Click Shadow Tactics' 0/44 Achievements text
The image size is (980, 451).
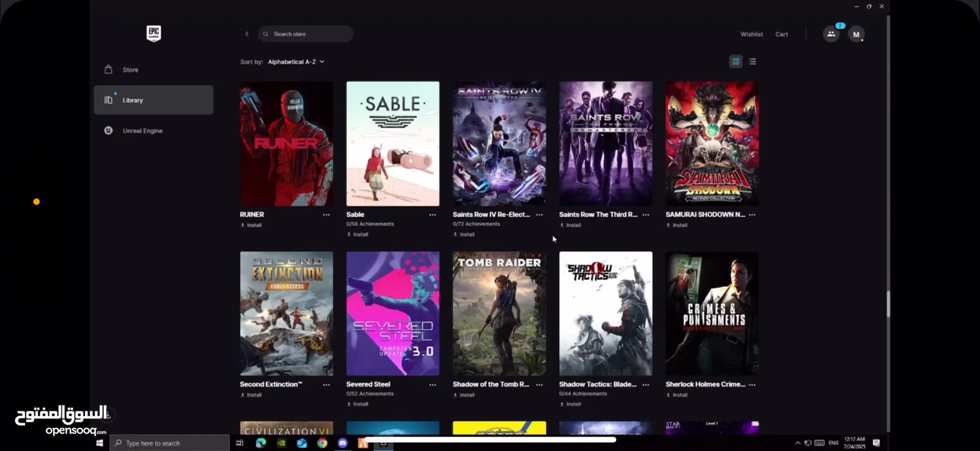click(583, 394)
